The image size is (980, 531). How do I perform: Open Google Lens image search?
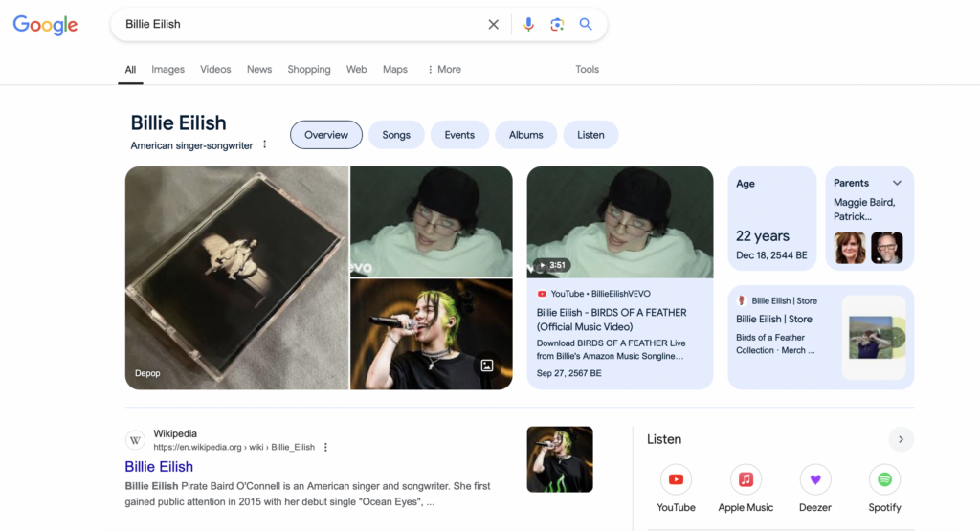pos(557,25)
